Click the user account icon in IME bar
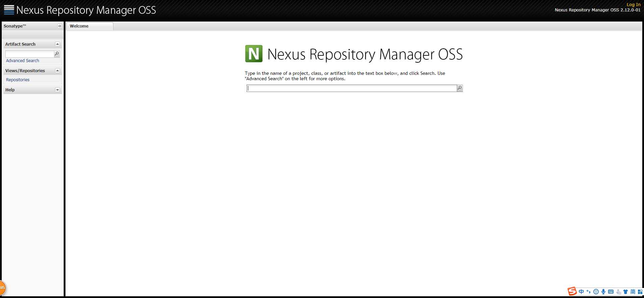This screenshot has width=644, height=298. coord(619,292)
